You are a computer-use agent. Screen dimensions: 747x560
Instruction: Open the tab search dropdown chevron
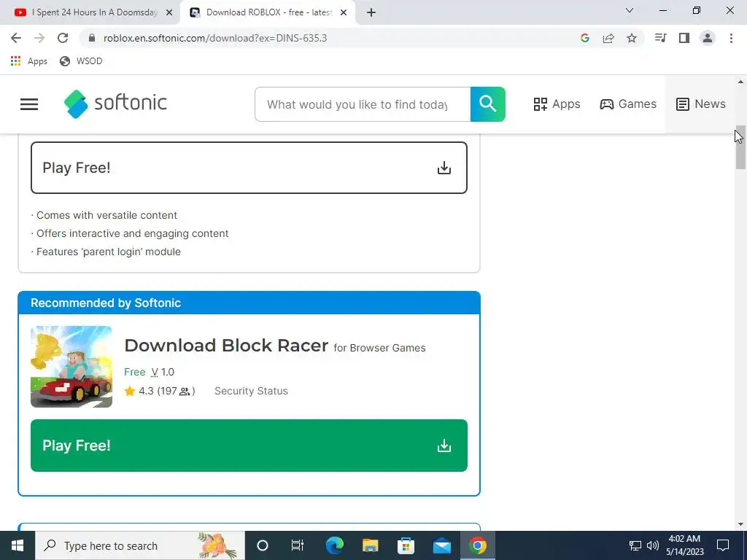(630, 10)
